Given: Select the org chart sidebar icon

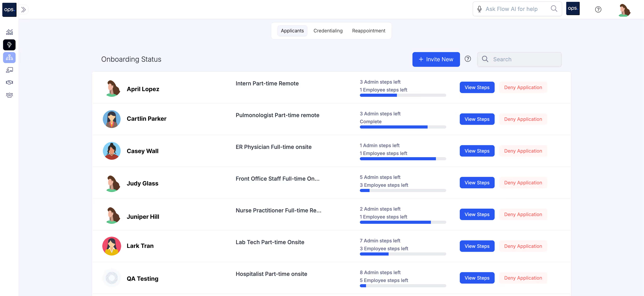Looking at the screenshot, I should 9,58.
